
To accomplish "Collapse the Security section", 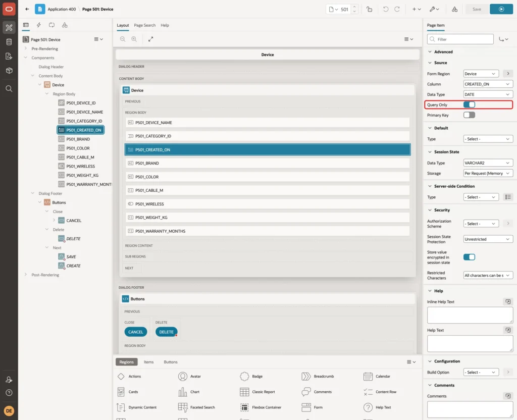I will [x=430, y=210].
